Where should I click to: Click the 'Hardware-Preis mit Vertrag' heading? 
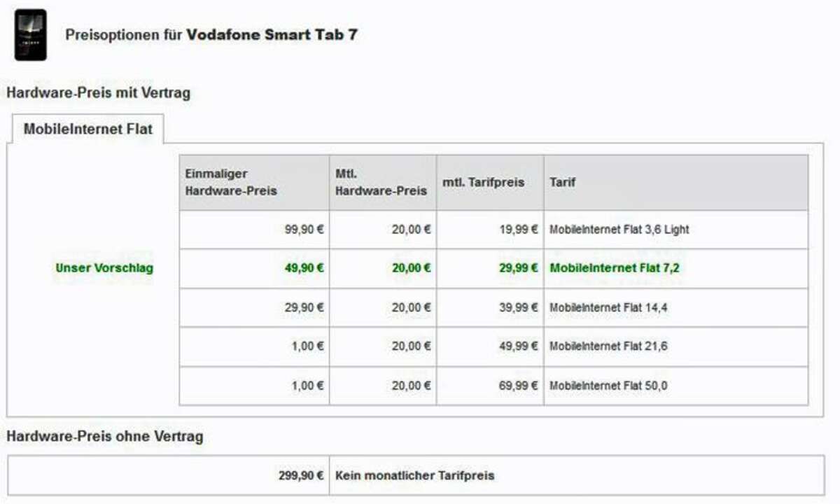(99, 92)
